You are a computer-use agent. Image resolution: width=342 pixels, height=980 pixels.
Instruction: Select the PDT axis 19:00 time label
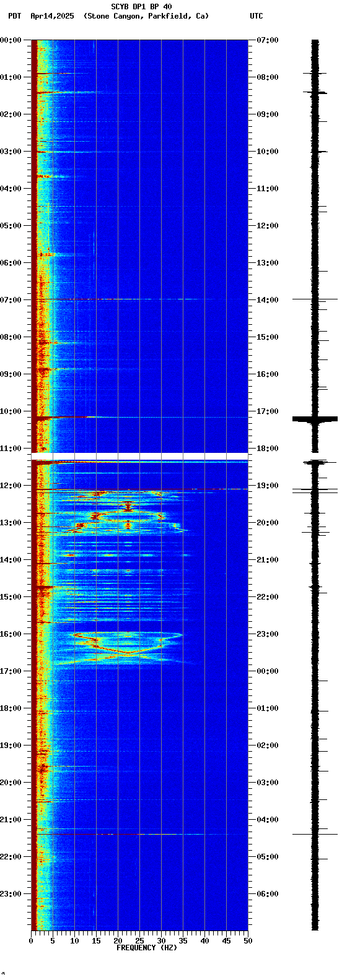(x=11, y=746)
